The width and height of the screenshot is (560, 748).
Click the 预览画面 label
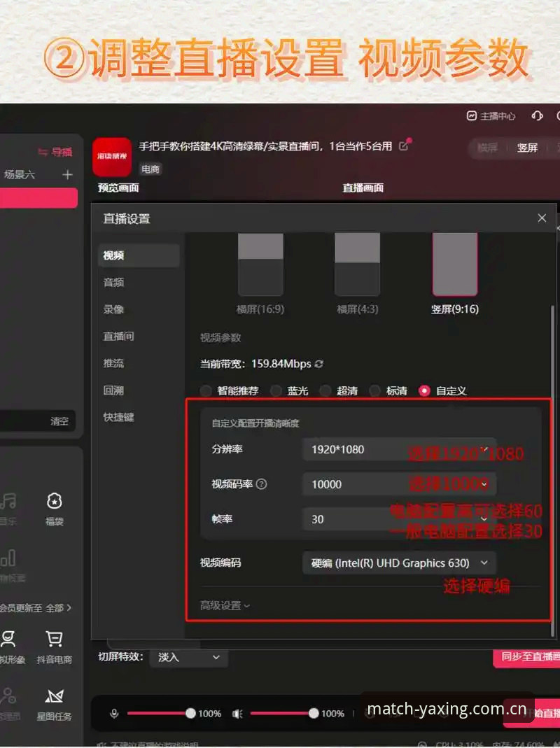click(x=118, y=188)
